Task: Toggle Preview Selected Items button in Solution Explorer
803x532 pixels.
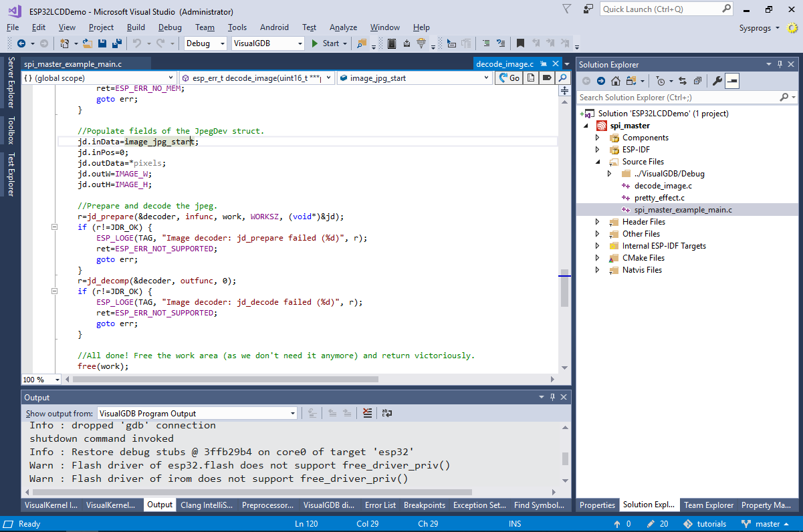Action: coord(732,81)
